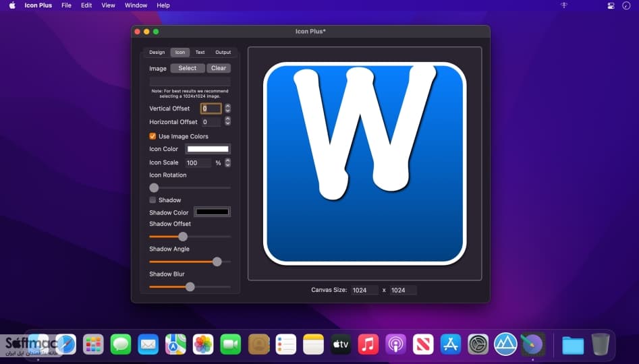Open Launchpad in the Dock
This screenshot has width=639, height=364.
click(93, 344)
